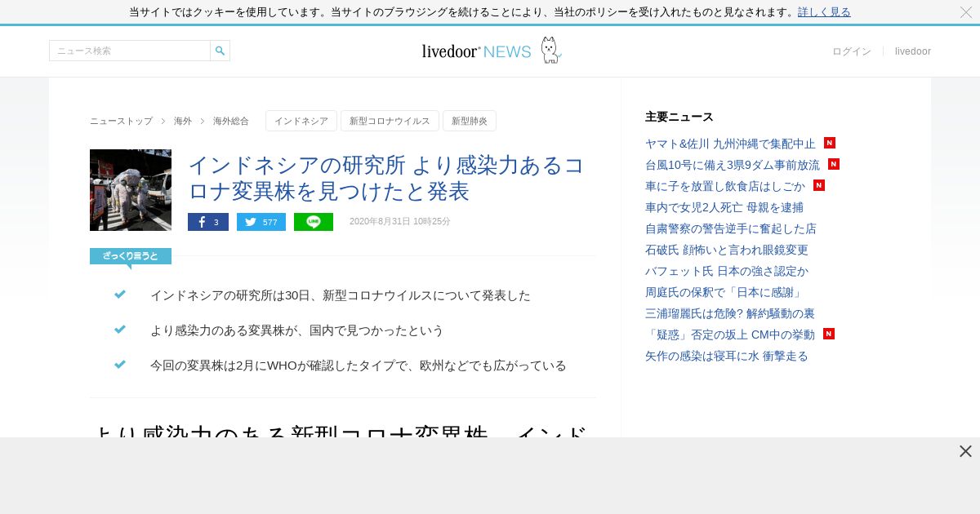Close the cookie notice banner

(x=966, y=12)
